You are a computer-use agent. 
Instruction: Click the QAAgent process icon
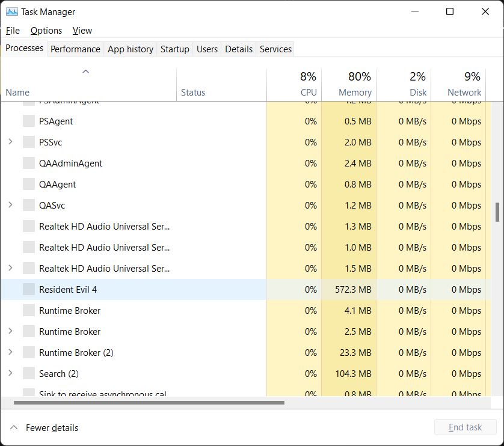[29, 185]
